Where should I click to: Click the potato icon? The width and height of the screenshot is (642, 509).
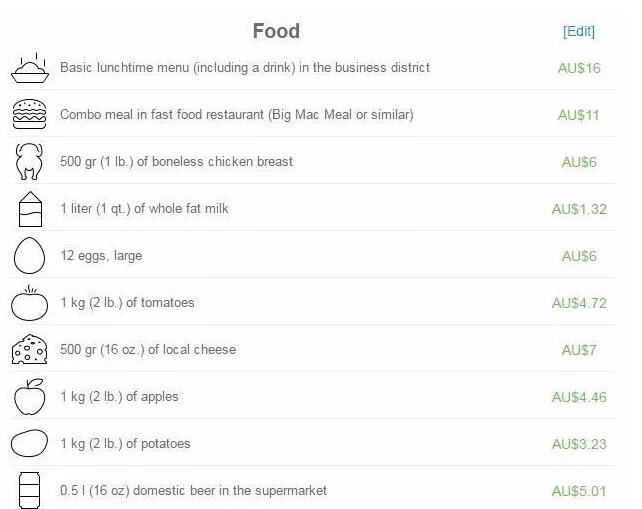(30, 444)
